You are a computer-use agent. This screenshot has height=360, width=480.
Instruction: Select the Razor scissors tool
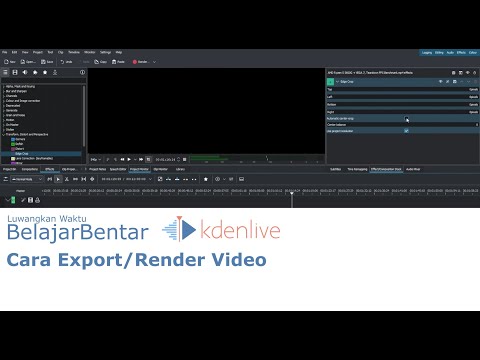pyautogui.click(x=67, y=179)
